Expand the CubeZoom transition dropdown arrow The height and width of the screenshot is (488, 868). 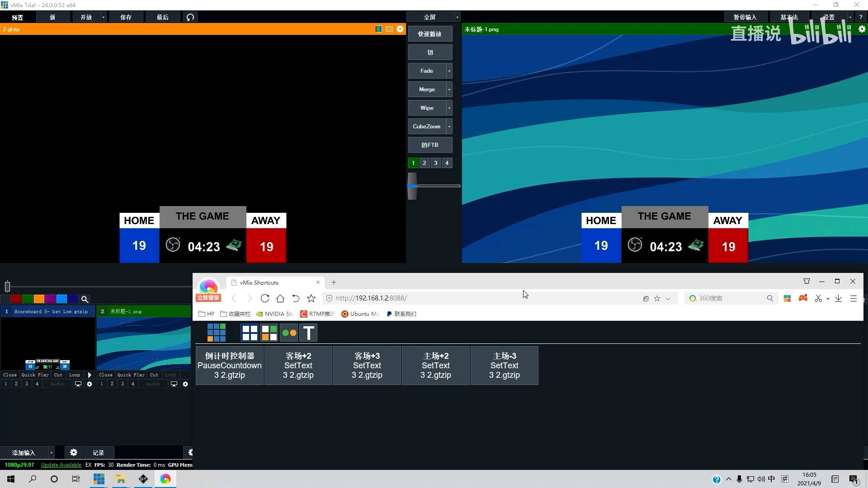pyautogui.click(x=449, y=127)
